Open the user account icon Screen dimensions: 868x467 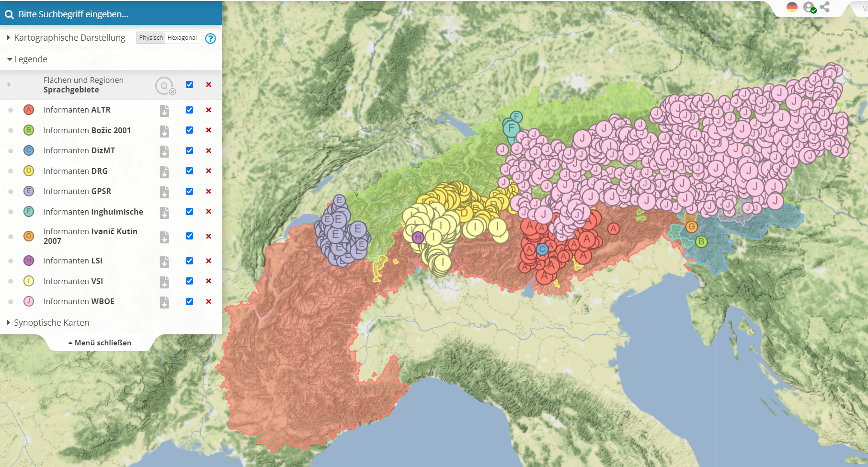809,7
